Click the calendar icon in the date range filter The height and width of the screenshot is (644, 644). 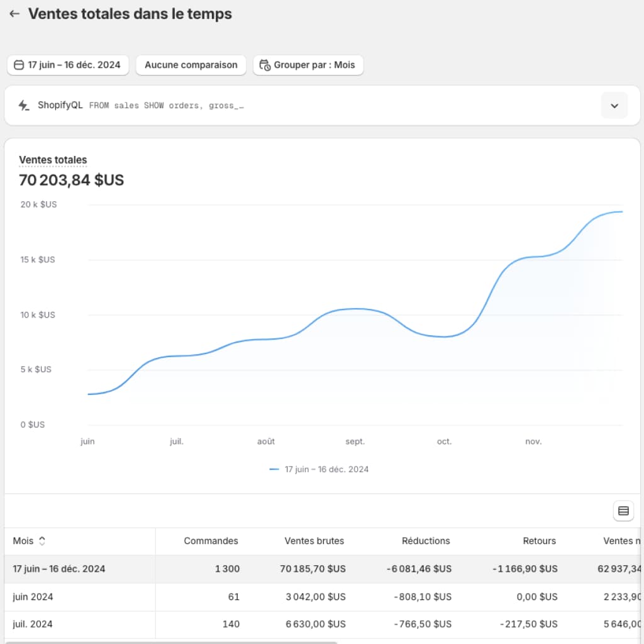[19, 65]
